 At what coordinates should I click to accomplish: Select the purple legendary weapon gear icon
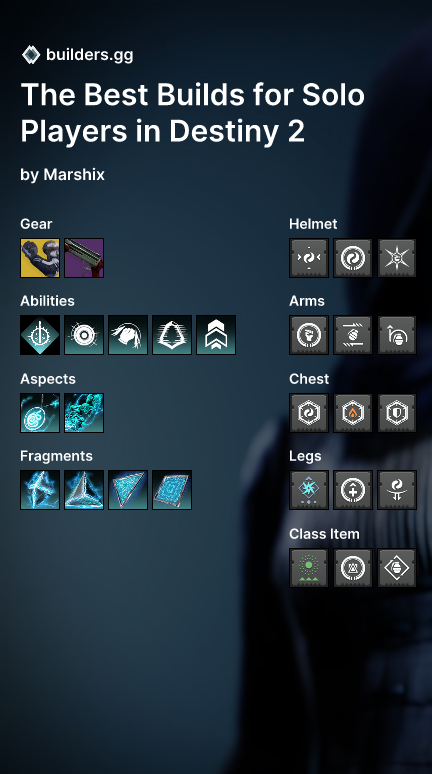84,258
